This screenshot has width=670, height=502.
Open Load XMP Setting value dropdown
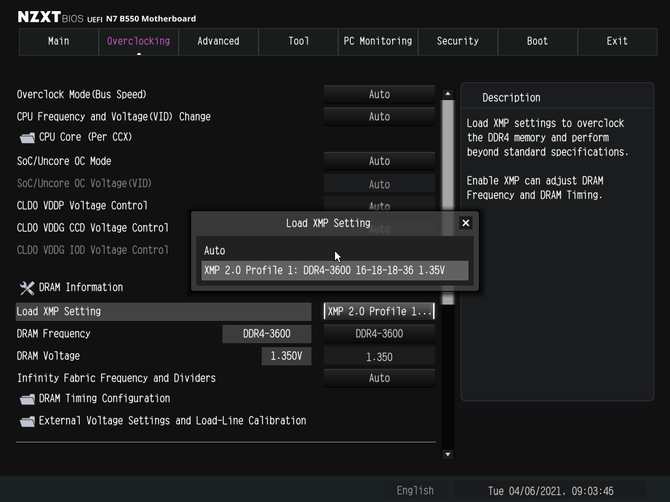[x=379, y=311]
